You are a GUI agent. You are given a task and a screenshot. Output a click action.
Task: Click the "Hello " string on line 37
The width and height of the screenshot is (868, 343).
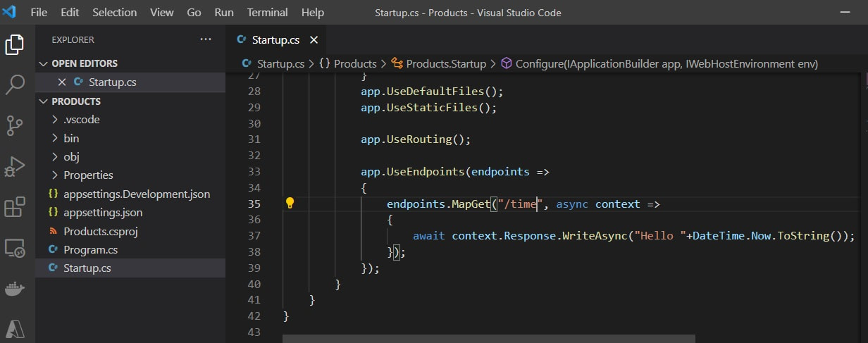coord(659,235)
